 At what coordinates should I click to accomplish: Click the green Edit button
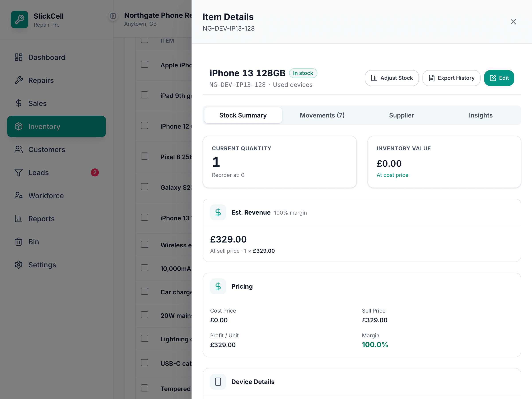coord(499,78)
